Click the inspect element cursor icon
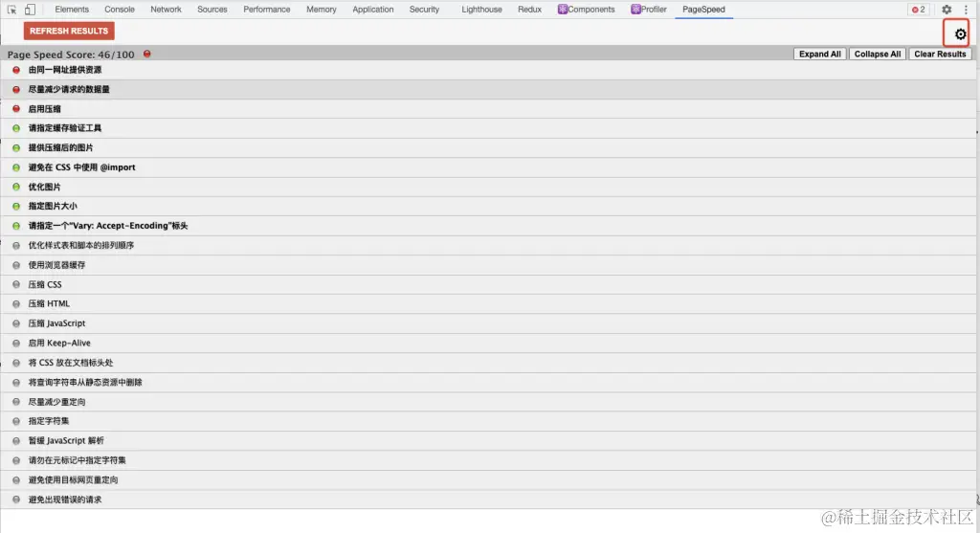This screenshot has width=980, height=533. tap(11, 10)
